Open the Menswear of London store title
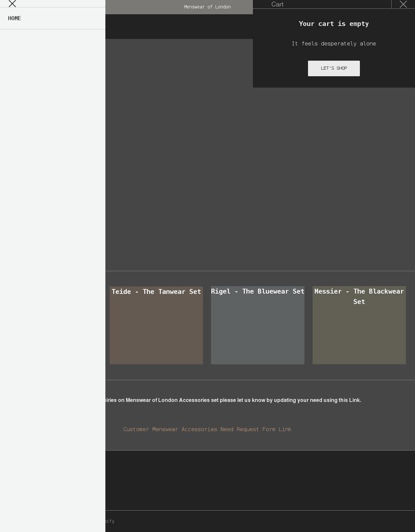 tap(207, 7)
